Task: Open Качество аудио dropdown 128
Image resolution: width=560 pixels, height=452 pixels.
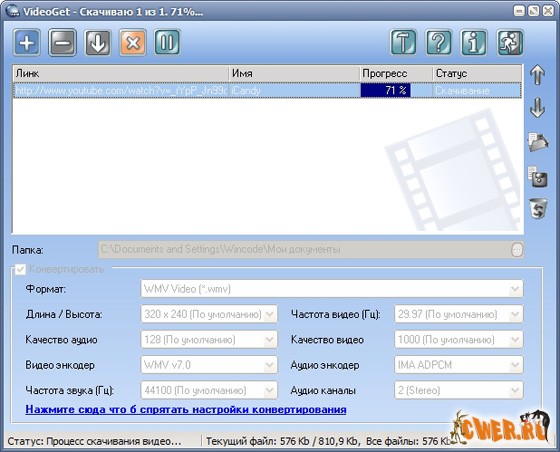Action: pos(209,340)
